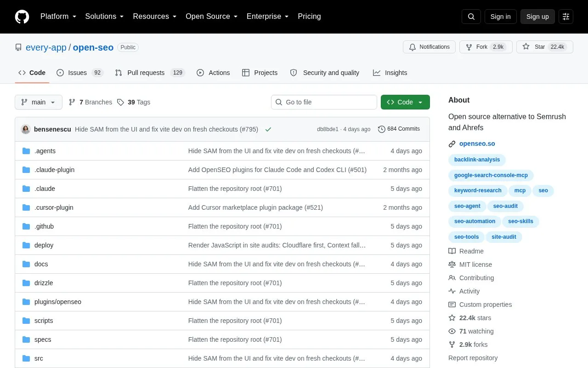Viewport: 588px width, 368px height.
Task: Open commit message 'Add Cursor marketplace plugin package'
Action: (x=255, y=207)
